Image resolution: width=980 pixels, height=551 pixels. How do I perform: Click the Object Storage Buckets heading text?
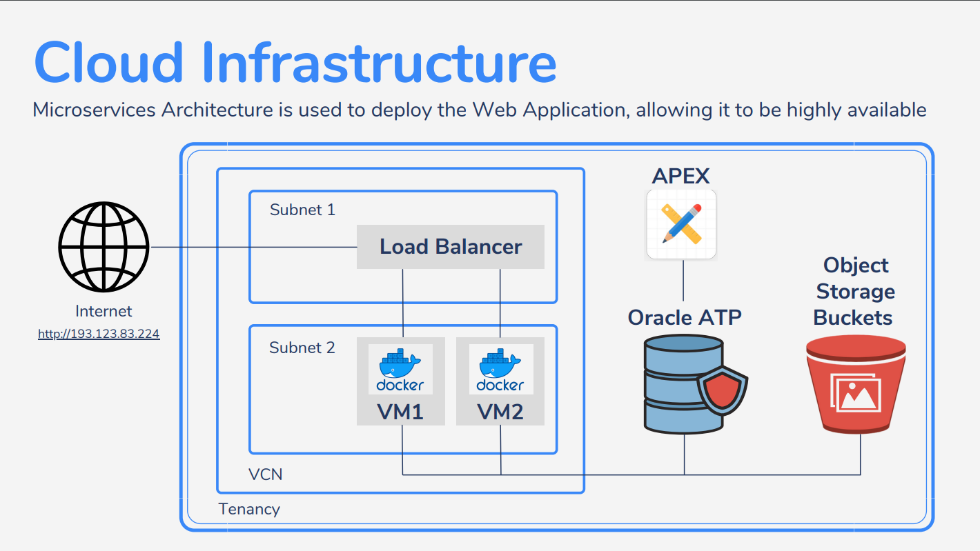point(854,291)
